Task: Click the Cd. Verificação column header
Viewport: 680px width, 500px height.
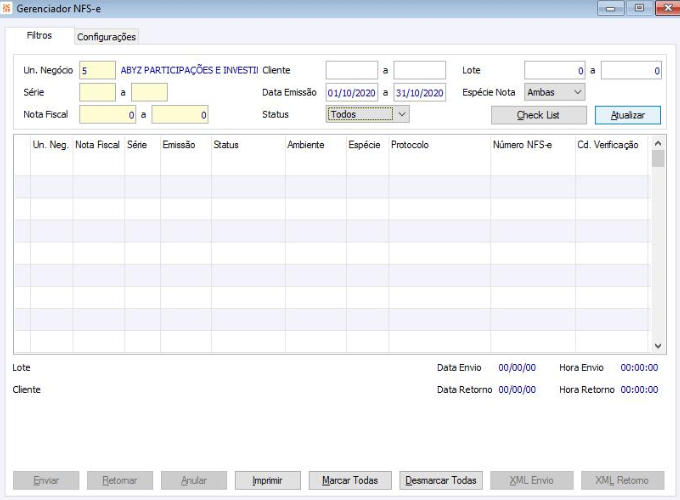Action: pos(612,145)
